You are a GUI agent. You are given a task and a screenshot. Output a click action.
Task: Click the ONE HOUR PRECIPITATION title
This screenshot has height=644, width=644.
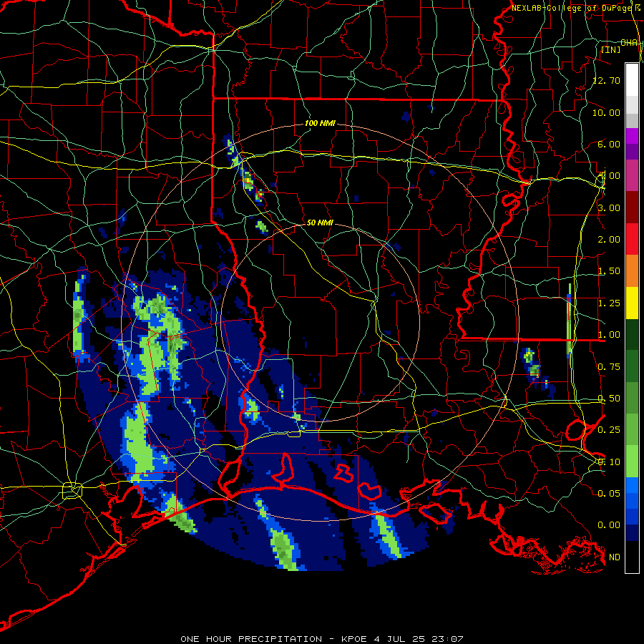(x=251, y=639)
